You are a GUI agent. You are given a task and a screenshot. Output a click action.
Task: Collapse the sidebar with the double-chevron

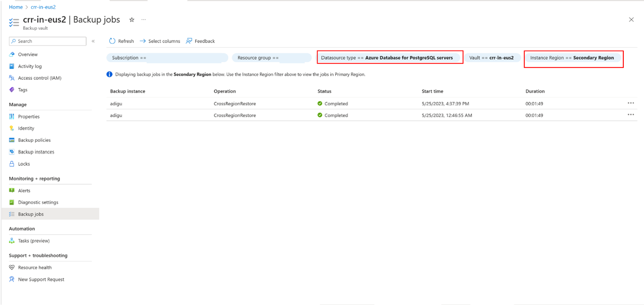point(93,41)
